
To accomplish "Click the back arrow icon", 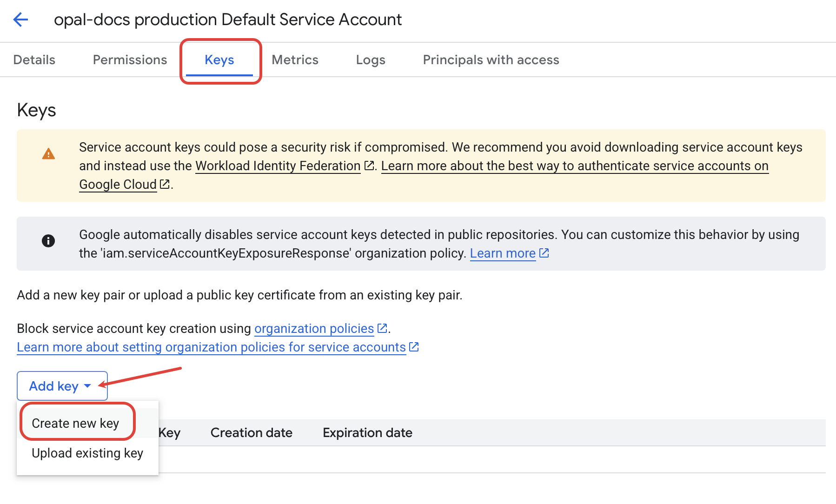I will [x=20, y=20].
